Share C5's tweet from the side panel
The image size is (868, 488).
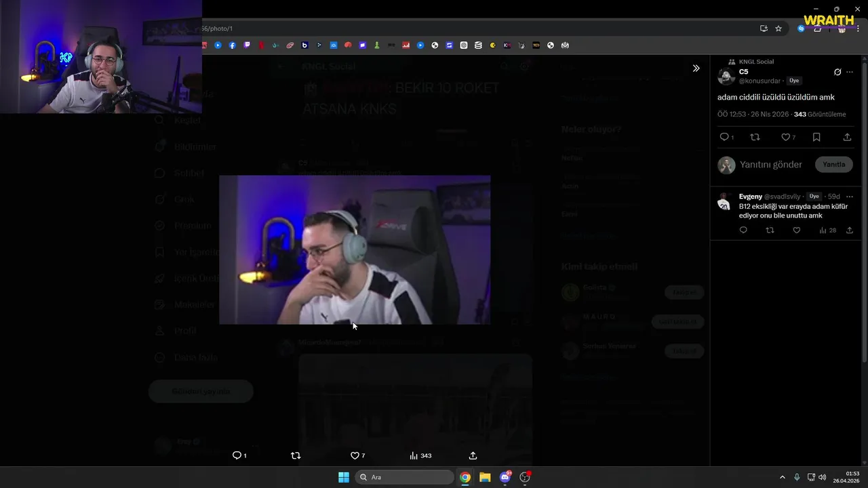[x=847, y=137]
